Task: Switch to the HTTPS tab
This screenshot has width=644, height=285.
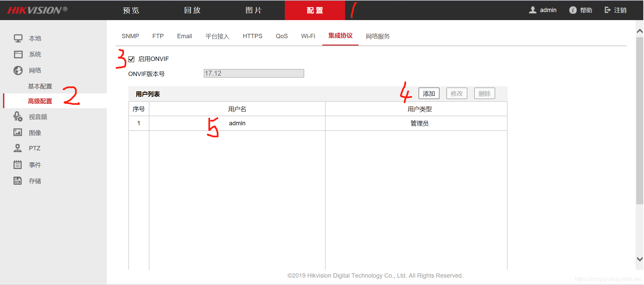Action: [253, 36]
